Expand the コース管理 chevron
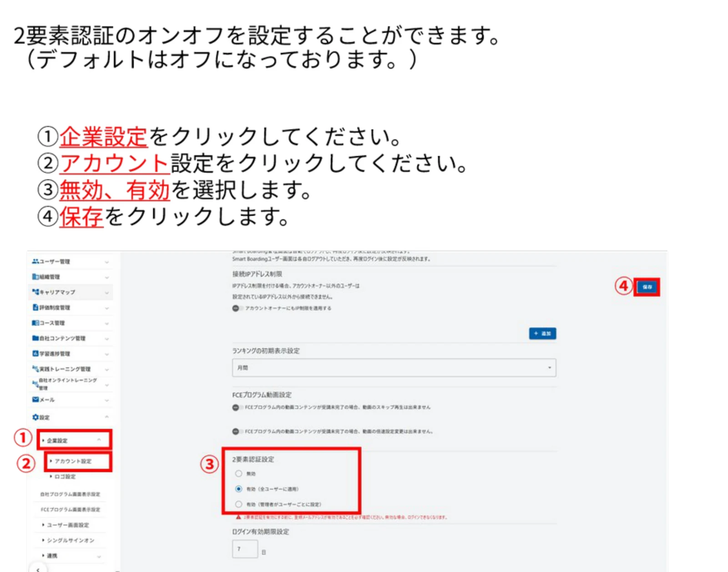Screen dimensions: 728x572 [x=107, y=323]
